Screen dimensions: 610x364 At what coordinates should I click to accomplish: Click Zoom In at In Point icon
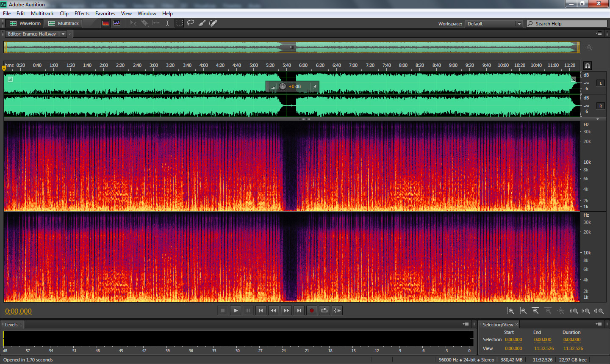pyautogui.click(x=574, y=311)
